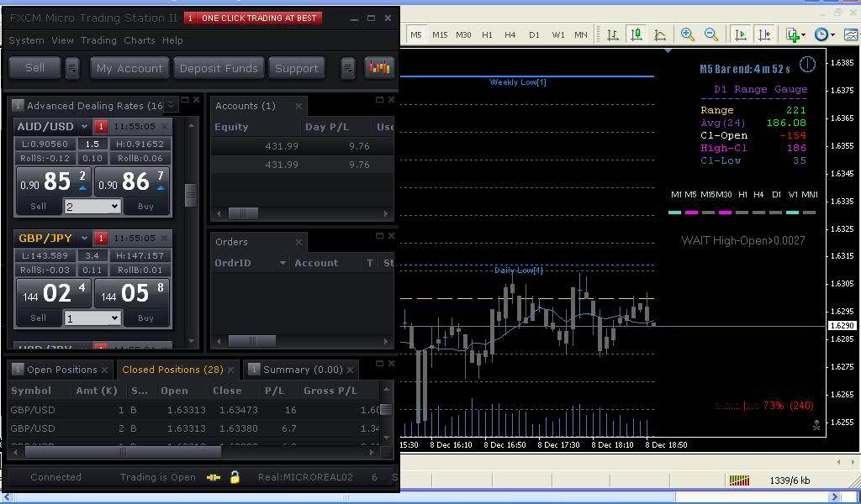Open the chart periods clock icon

tap(821, 34)
